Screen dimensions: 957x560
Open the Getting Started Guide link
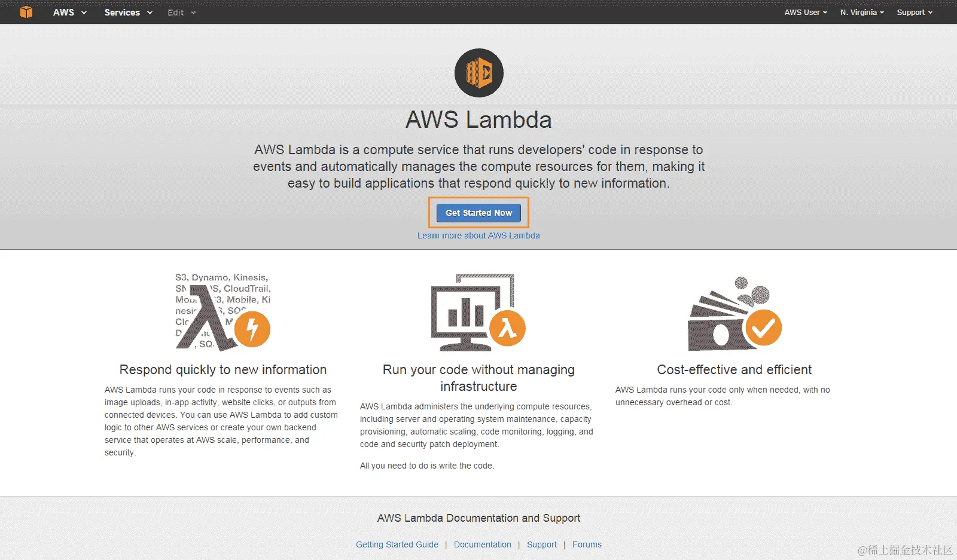(397, 544)
